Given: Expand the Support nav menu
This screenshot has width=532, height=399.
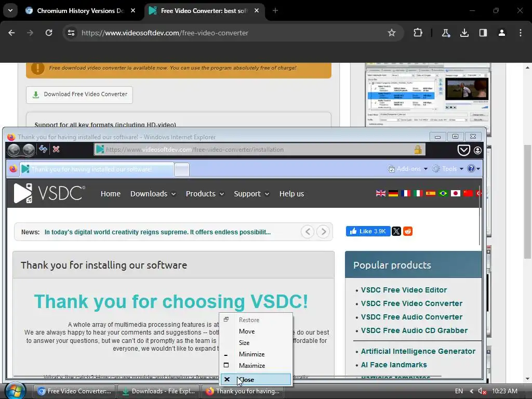Looking at the screenshot, I should point(251,194).
